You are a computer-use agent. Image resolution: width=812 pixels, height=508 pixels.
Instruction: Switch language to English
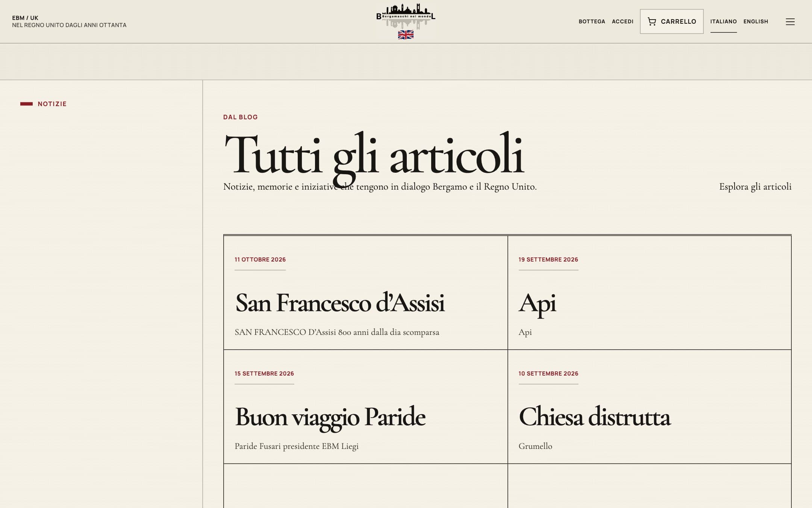[756, 21]
